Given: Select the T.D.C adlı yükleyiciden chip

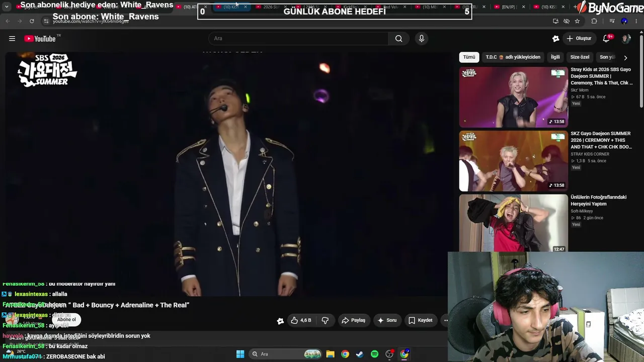Looking at the screenshot, I should click(x=513, y=57).
